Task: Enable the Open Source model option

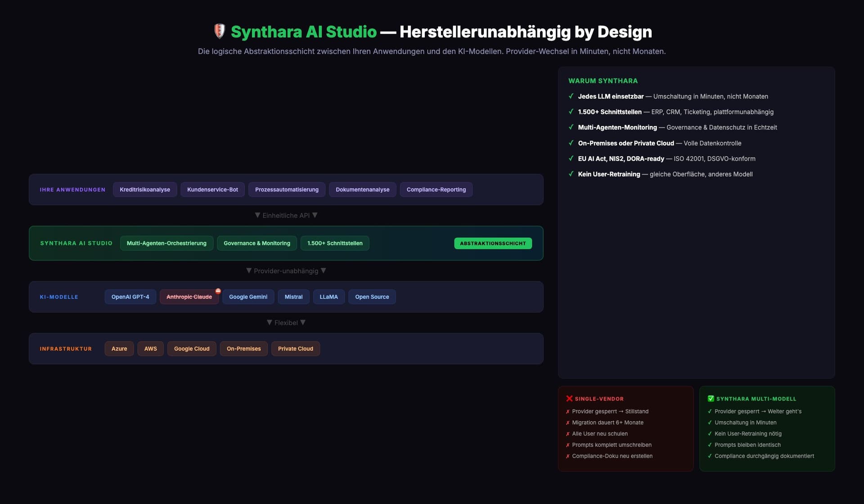Action: (x=372, y=297)
